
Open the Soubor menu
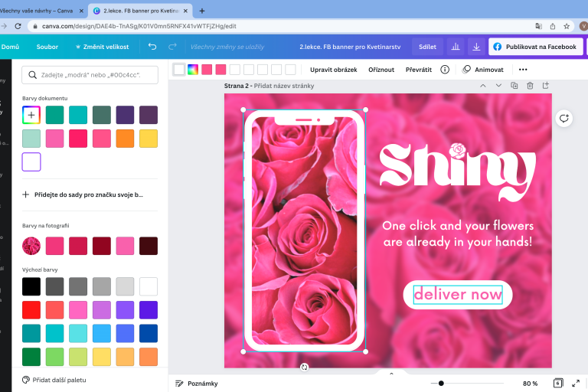pos(47,47)
